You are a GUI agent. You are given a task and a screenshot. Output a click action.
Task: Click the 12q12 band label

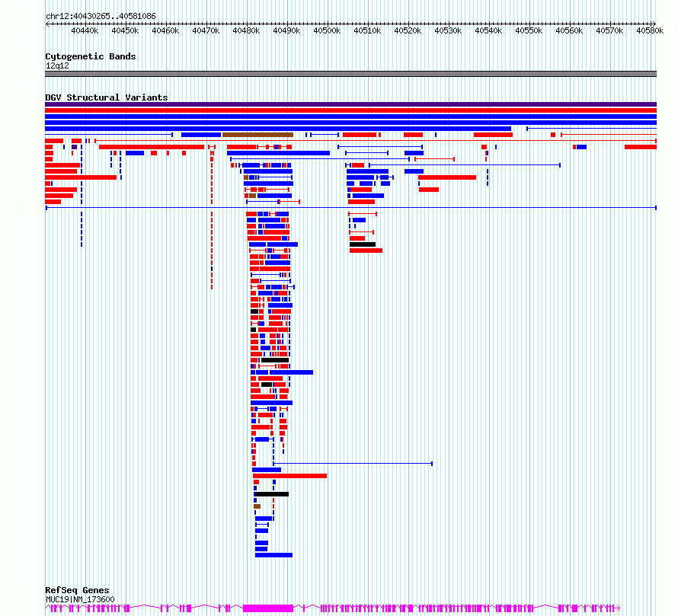tap(57, 65)
